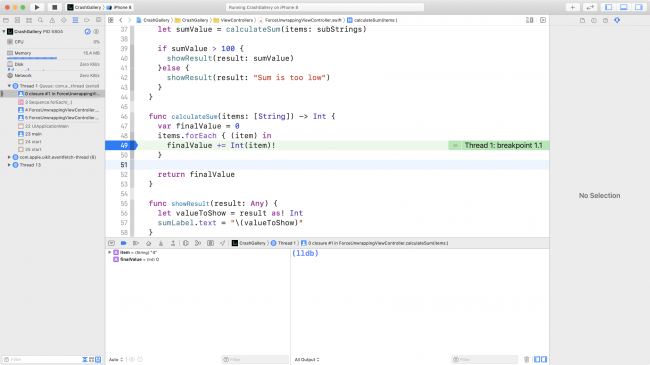Open the find navigator magnifier icon
Screen dimensions: 650x365
(41, 20)
